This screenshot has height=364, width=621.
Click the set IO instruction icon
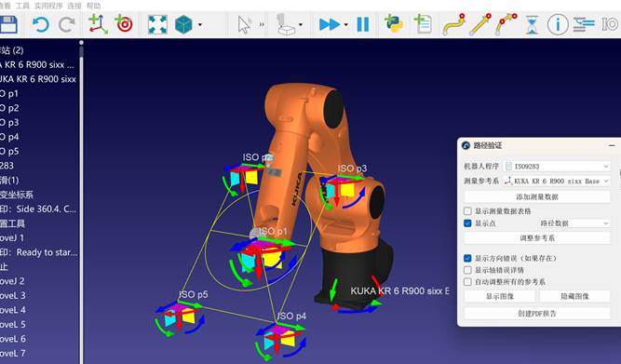tap(610, 24)
